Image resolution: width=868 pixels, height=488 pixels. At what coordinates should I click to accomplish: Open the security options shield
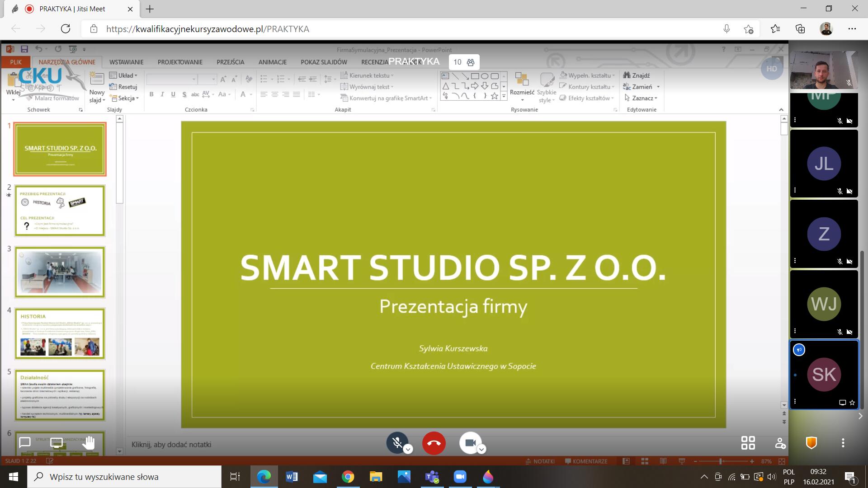[811, 443]
